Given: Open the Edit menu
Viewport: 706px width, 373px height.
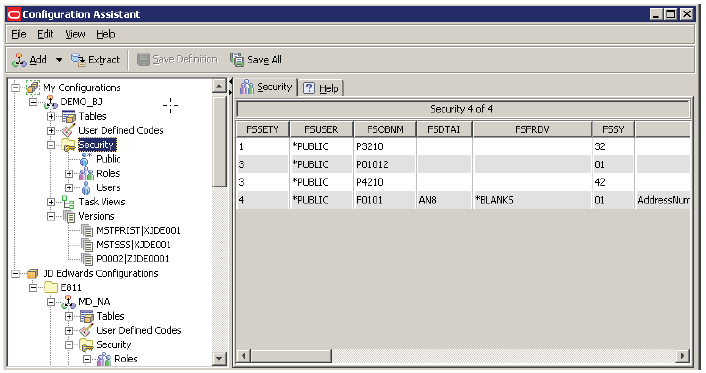Looking at the screenshot, I should (45, 34).
